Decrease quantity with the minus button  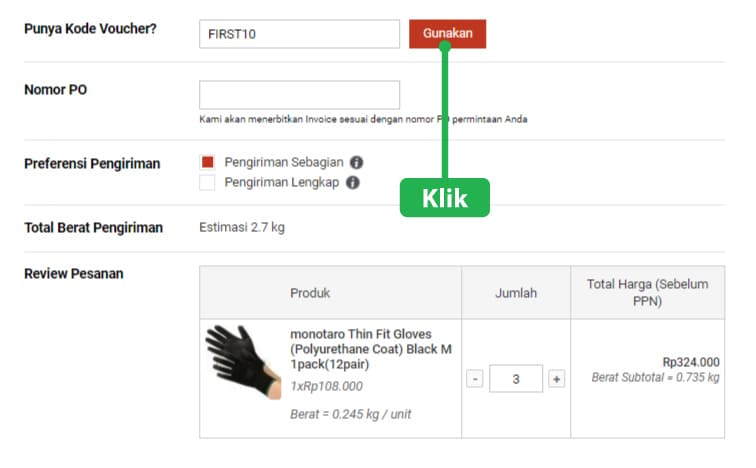tap(475, 379)
